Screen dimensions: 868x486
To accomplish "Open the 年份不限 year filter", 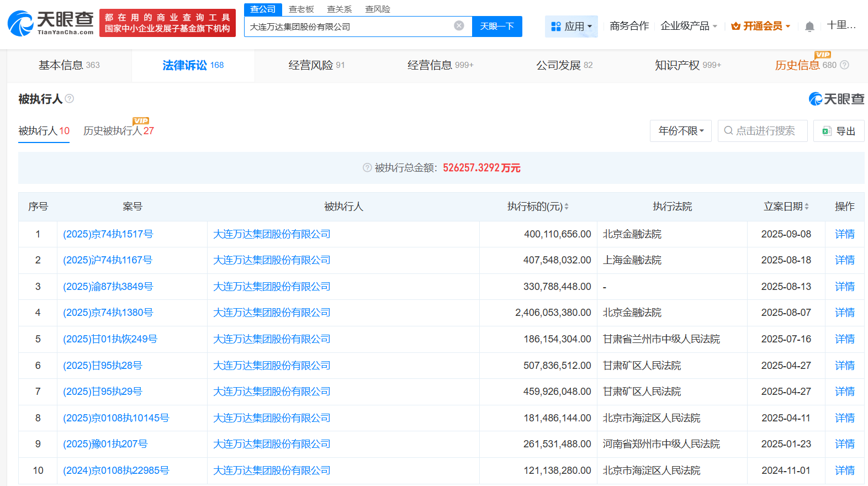I will 681,131.
